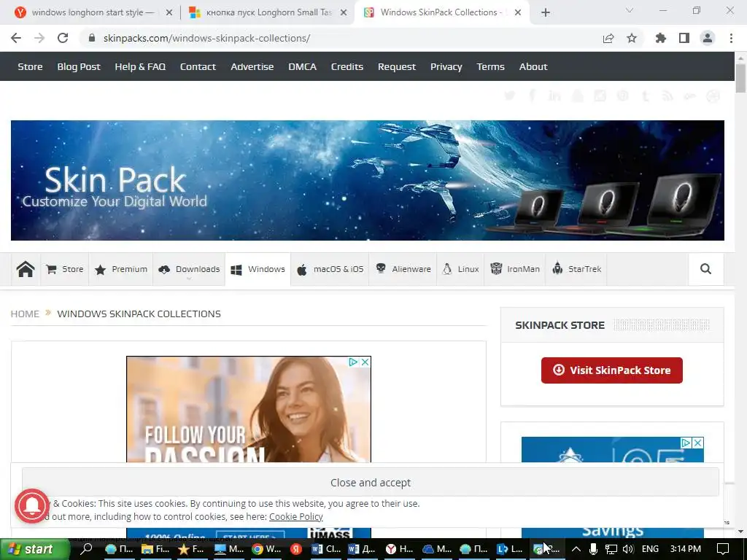Open the RSS feed icon

667,96
